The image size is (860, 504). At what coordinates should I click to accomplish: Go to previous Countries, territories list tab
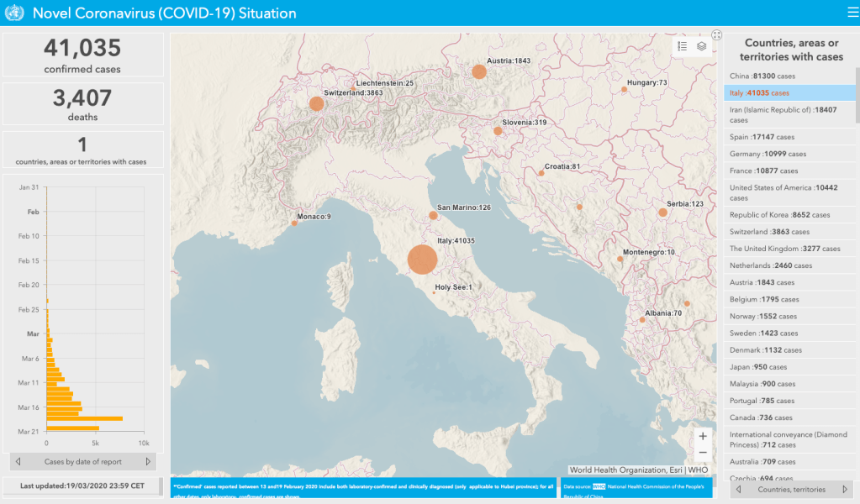coord(739,489)
